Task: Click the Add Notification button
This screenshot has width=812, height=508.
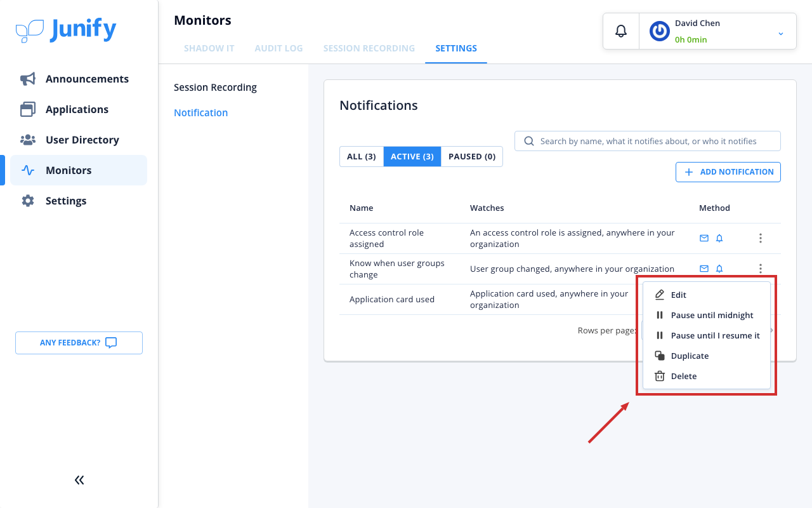Action: click(x=728, y=172)
